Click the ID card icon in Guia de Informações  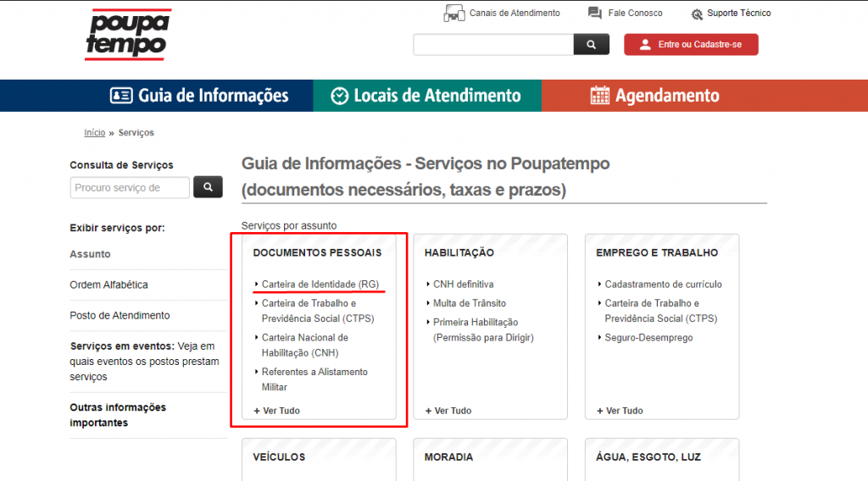(x=121, y=96)
